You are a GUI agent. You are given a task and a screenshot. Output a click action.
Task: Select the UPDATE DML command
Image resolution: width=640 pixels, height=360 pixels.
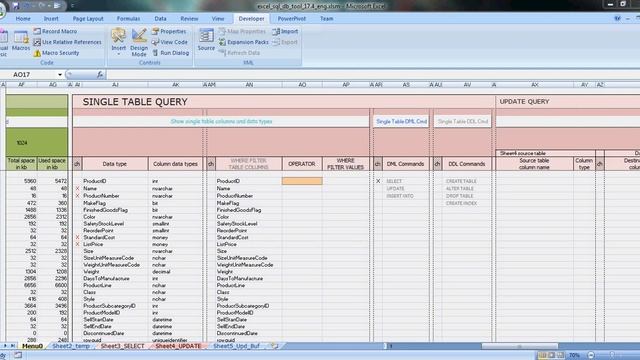[x=395, y=189]
